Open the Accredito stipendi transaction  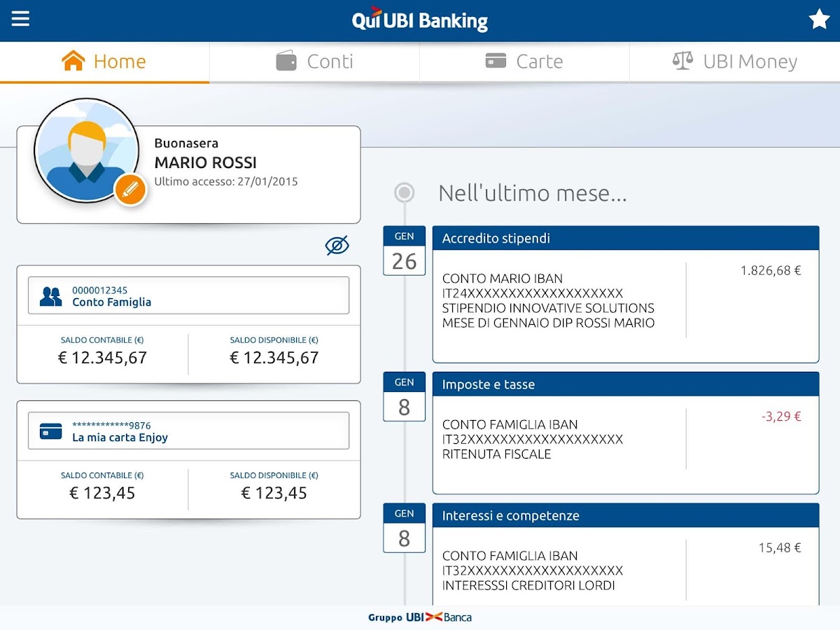(x=626, y=294)
